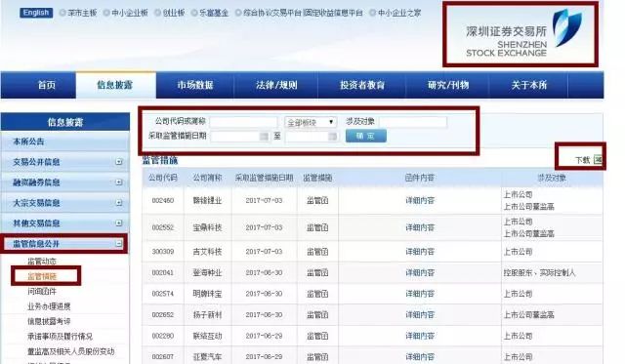Expand the 大宗交易信息 sidebar section
Screen dimensions: 625x364
tap(119, 202)
